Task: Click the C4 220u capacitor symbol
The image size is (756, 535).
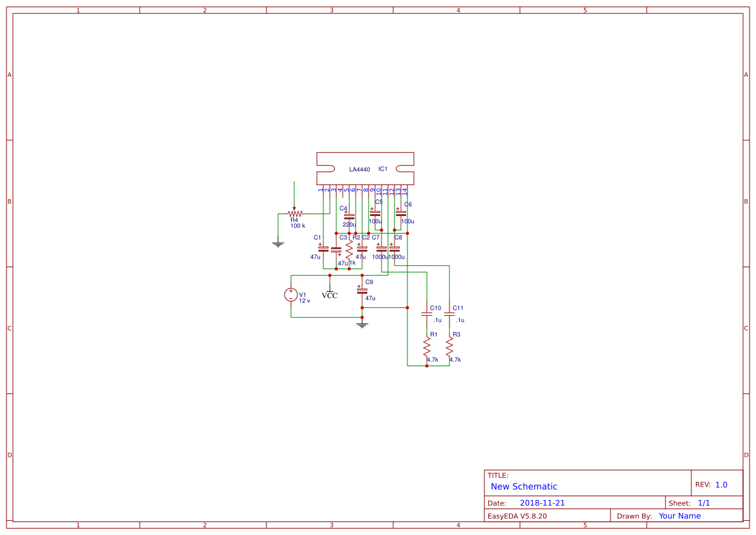Action: click(x=349, y=217)
